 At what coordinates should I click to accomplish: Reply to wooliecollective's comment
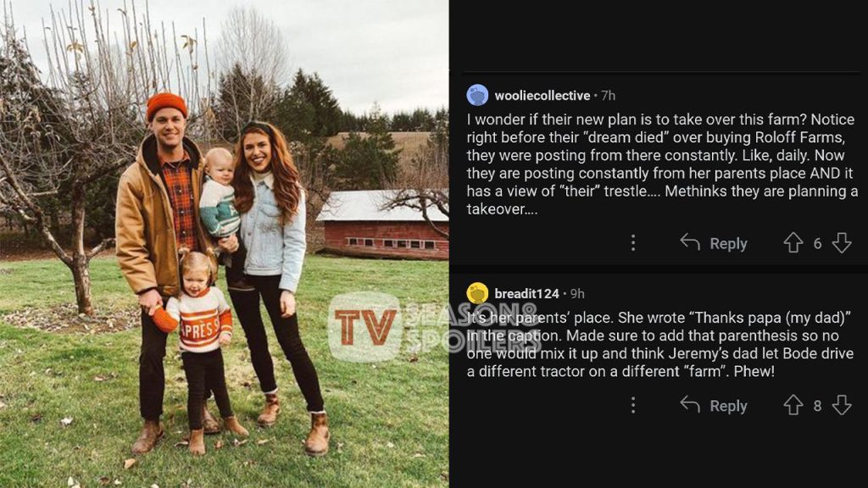[x=714, y=243]
